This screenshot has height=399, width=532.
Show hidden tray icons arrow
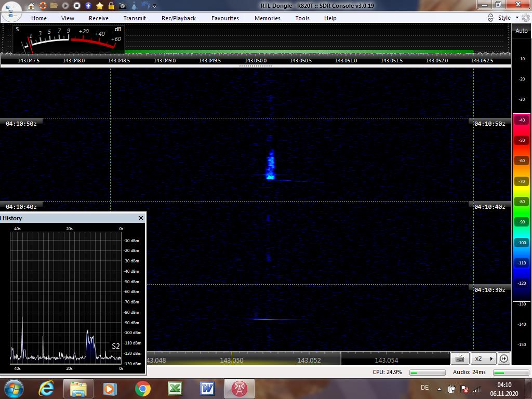440,389
